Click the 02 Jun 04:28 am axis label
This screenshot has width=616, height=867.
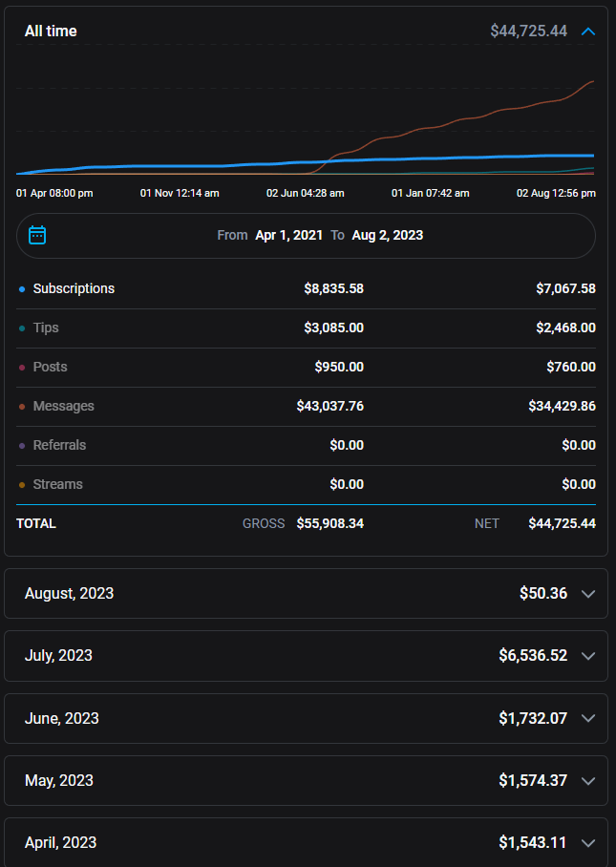[x=305, y=193]
